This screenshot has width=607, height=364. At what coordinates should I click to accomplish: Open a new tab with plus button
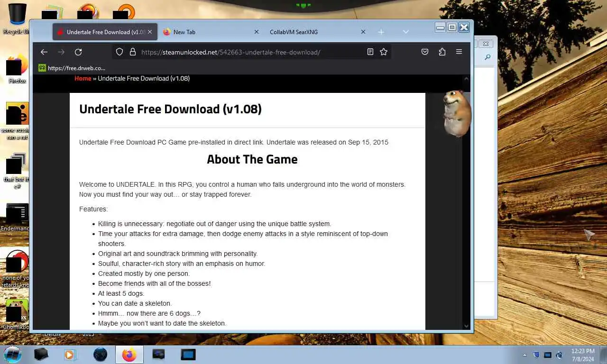381,32
